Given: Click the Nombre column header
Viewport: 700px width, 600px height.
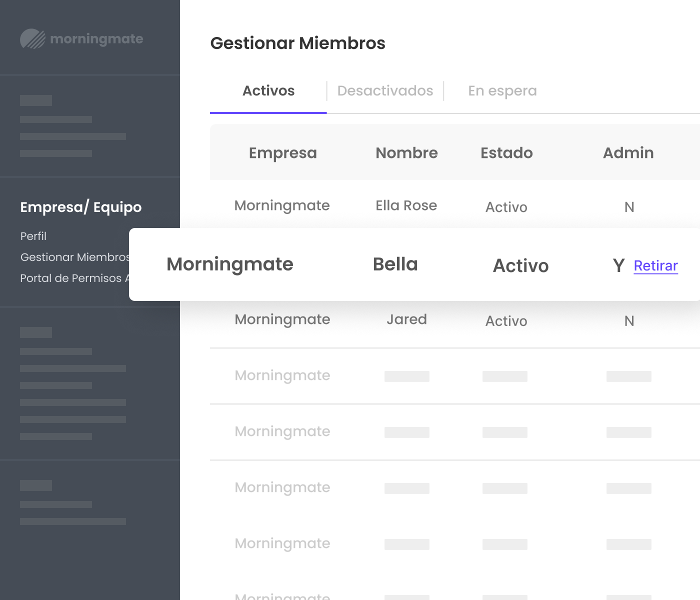Looking at the screenshot, I should 406,153.
